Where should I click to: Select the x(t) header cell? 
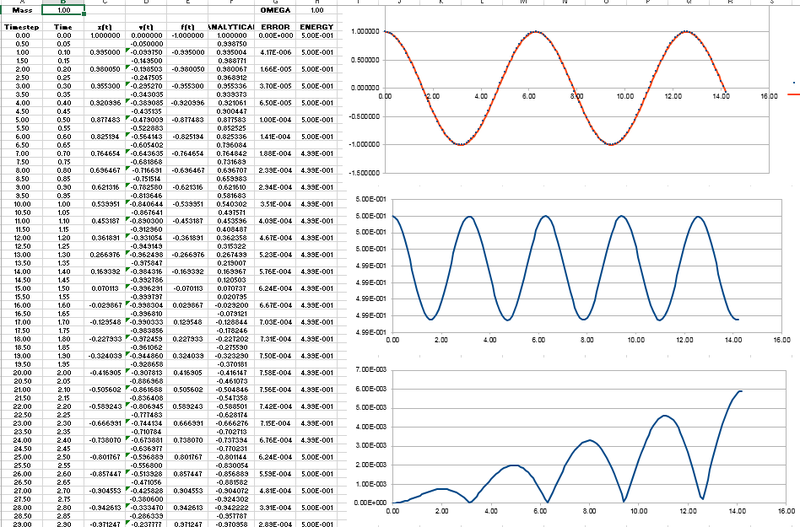pos(105,27)
